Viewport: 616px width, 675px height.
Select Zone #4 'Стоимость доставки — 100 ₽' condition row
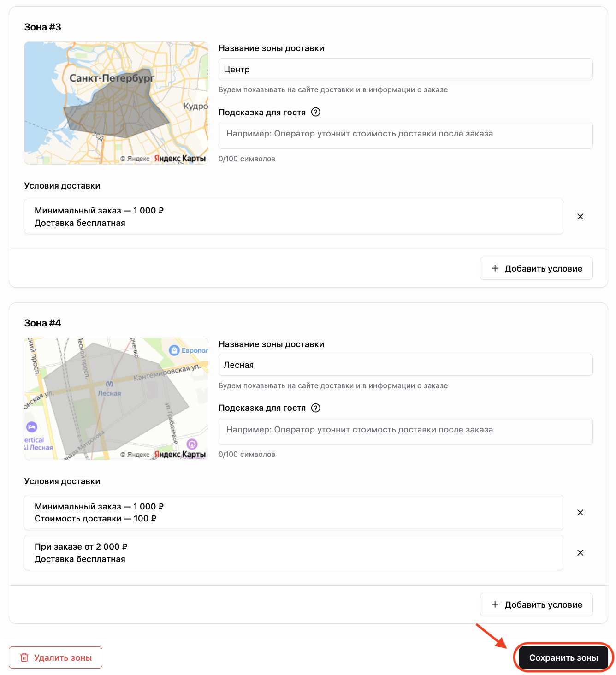(x=294, y=513)
